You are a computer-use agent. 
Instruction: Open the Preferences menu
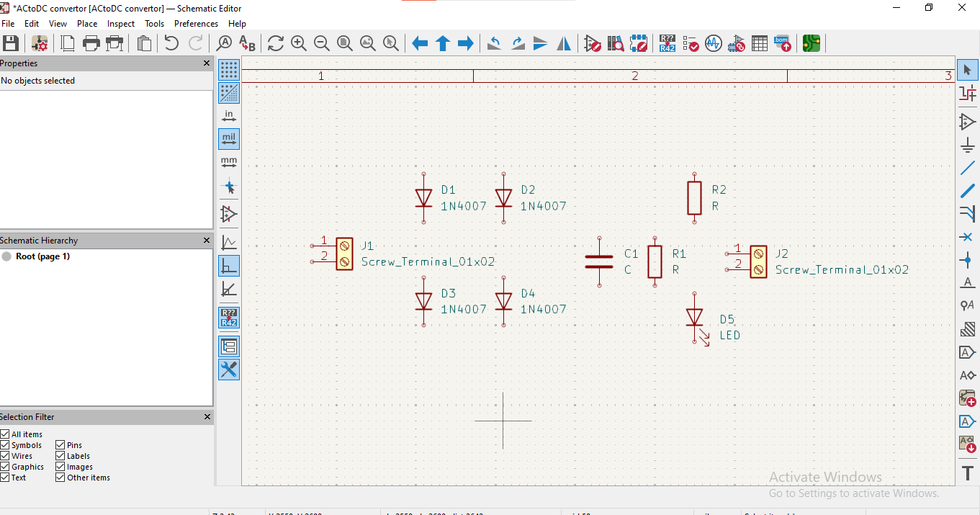point(196,24)
